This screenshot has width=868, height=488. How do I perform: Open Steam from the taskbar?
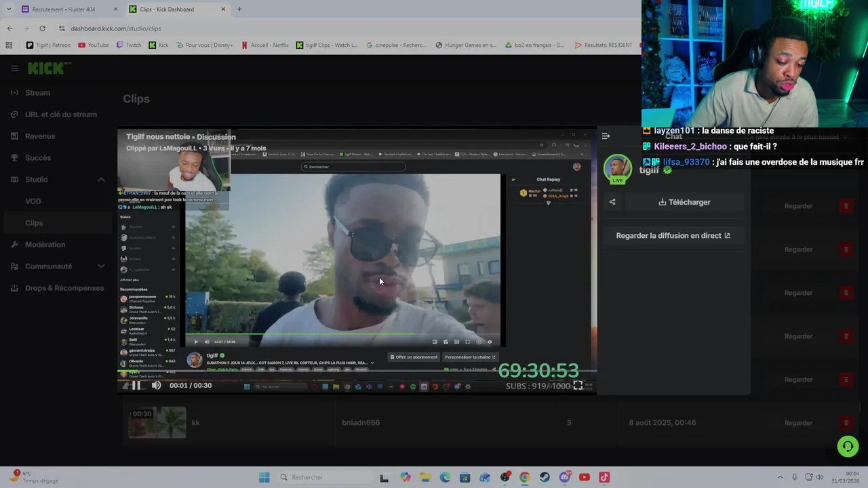545,477
